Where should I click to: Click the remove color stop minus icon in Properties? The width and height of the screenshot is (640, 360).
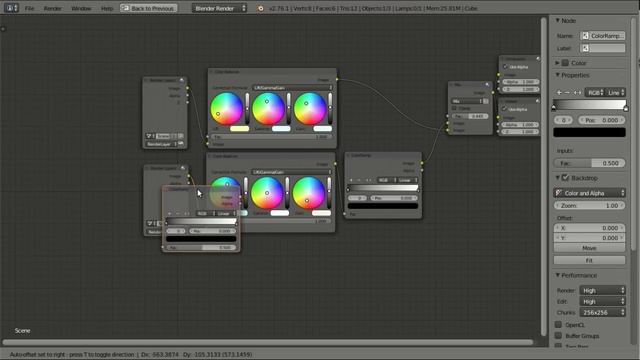[x=567, y=93]
